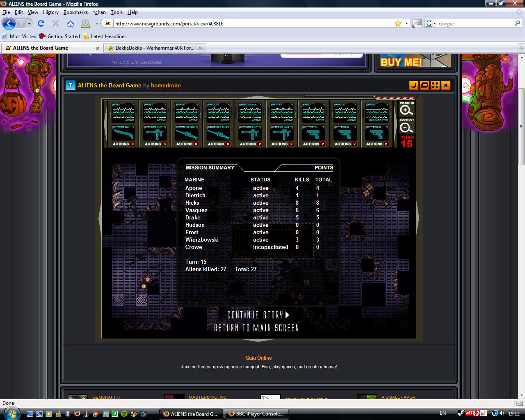This screenshot has width=525, height=420.
Task: Click Return to Main Screen
Action: click(x=256, y=328)
